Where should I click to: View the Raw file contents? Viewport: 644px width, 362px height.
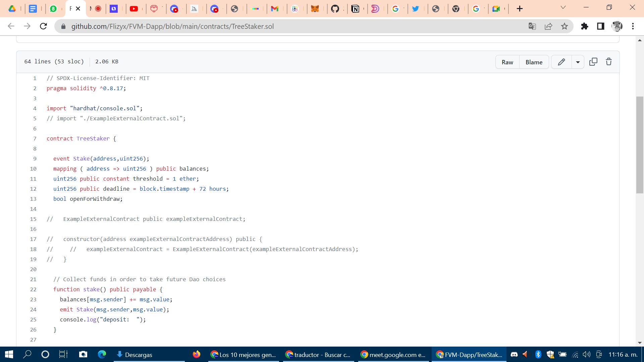click(507, 62)
